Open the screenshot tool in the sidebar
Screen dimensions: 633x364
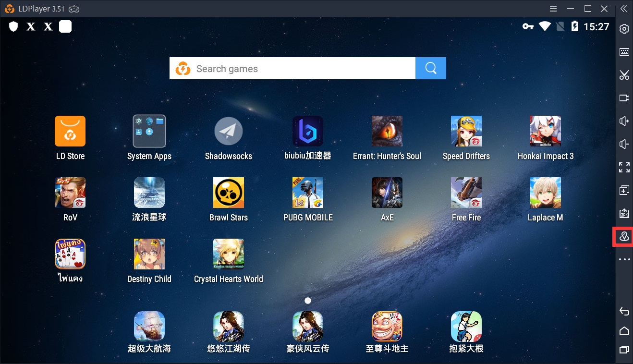(623, 75)
